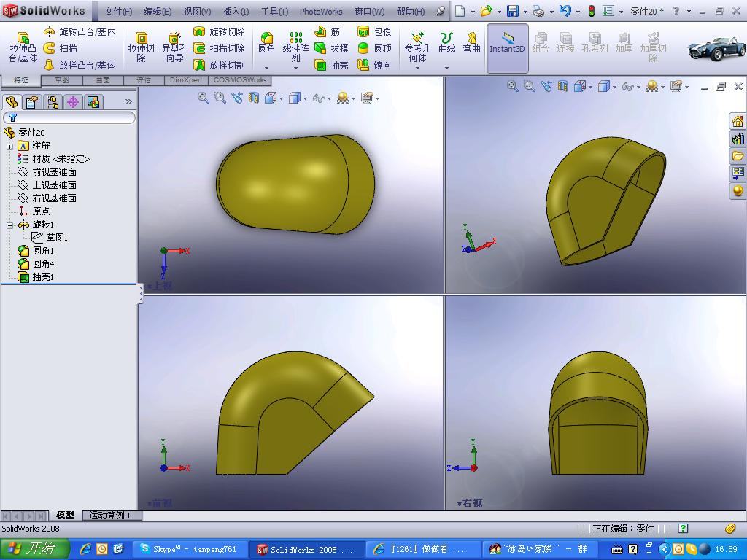747x560 pixels.
Task: Select the Lofted Cut tool (放样切割)
Action: (x=219, y=65)
